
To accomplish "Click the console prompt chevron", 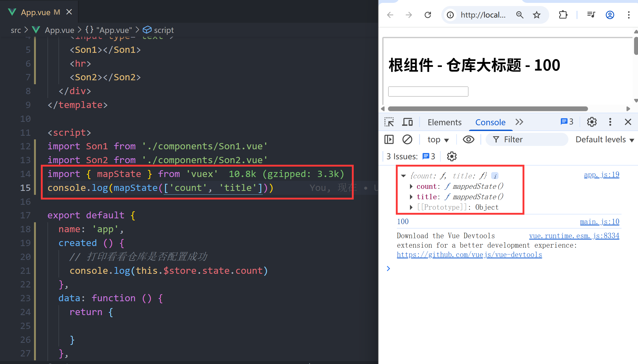I will click(389, 269).
